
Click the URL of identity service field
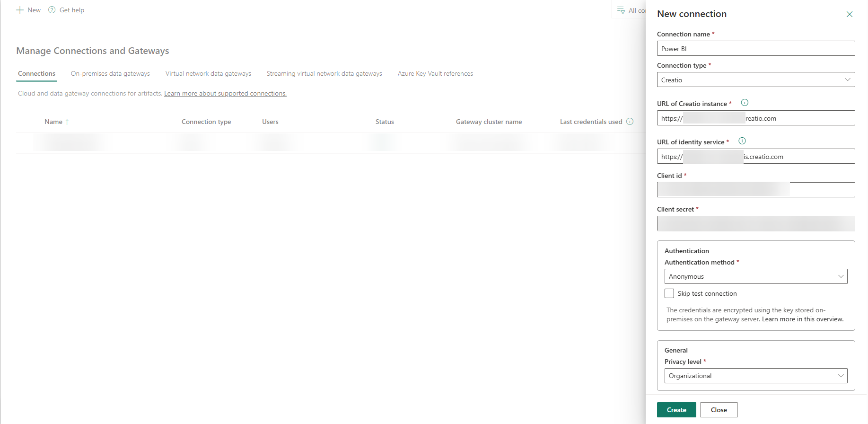756,156
